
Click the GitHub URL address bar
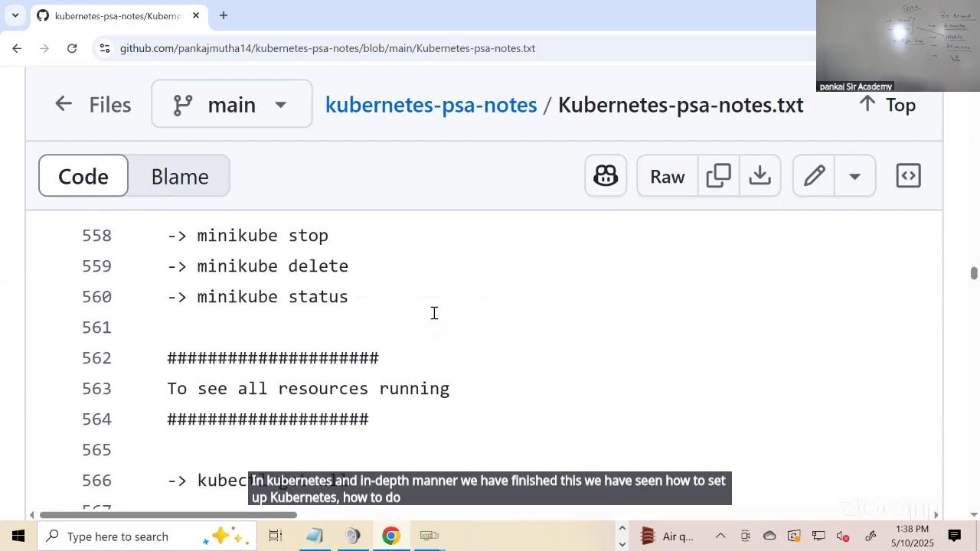point(328,48)
